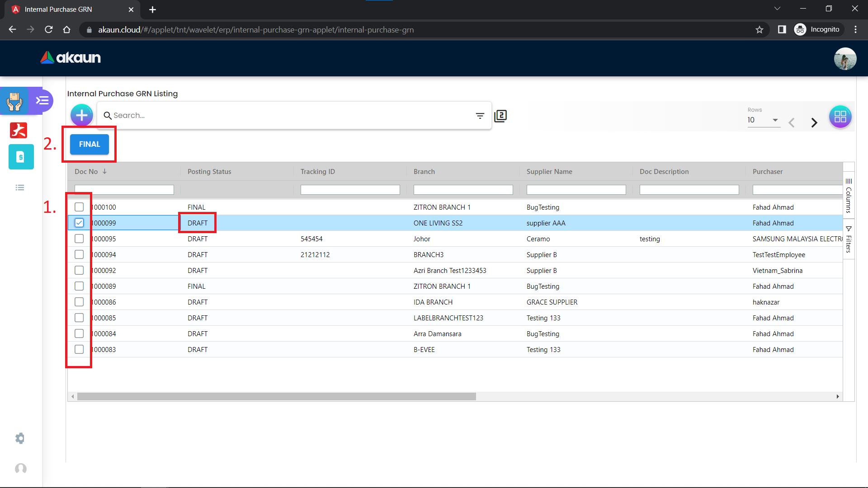Select the teal dollar document sidebar icon
868x488 pixels.
(x=21, y=157)
